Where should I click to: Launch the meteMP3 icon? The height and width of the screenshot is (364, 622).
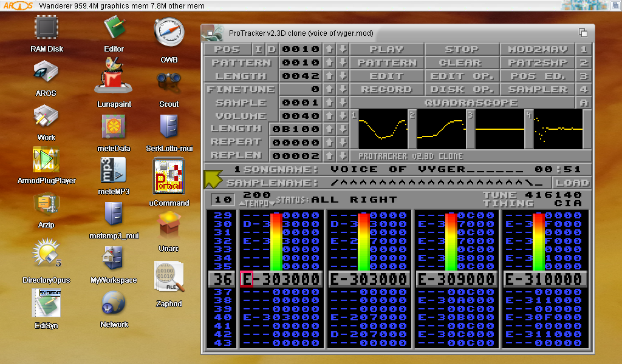114,170
